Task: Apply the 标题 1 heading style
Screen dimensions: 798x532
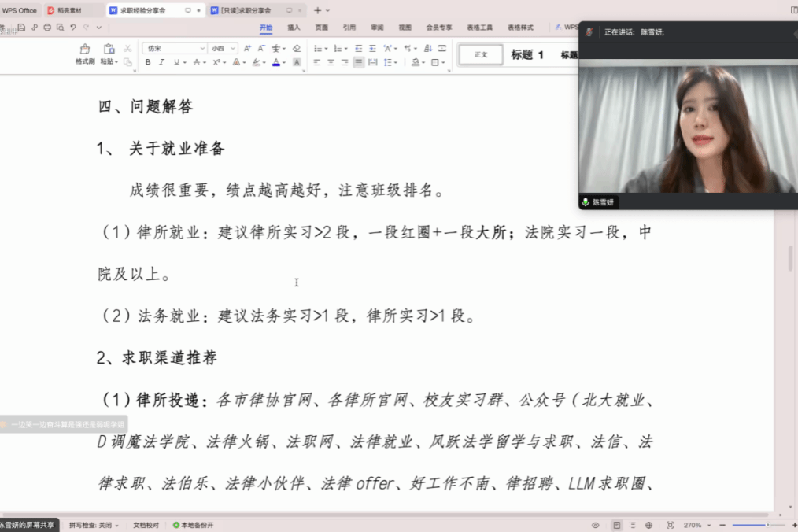Action: [x=526, y=54]
